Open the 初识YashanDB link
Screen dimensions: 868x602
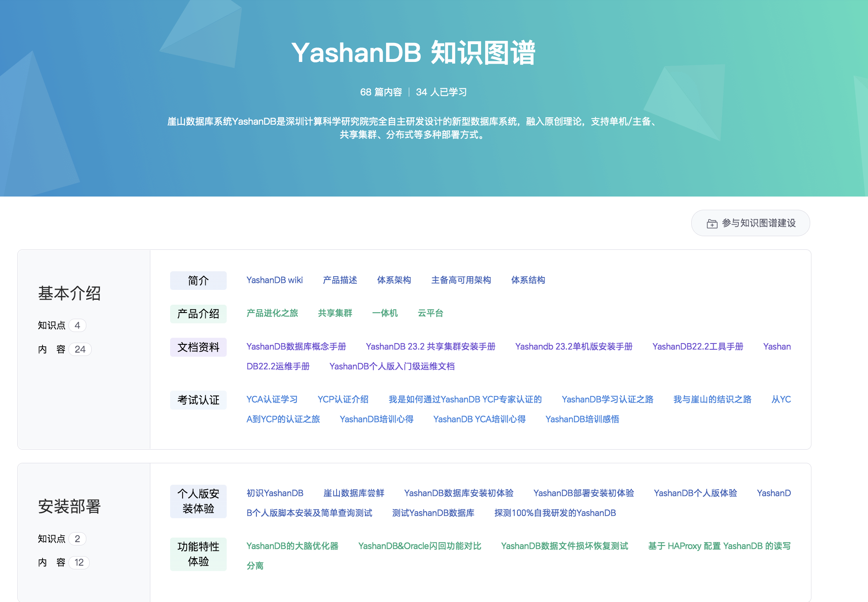(275, 493)
